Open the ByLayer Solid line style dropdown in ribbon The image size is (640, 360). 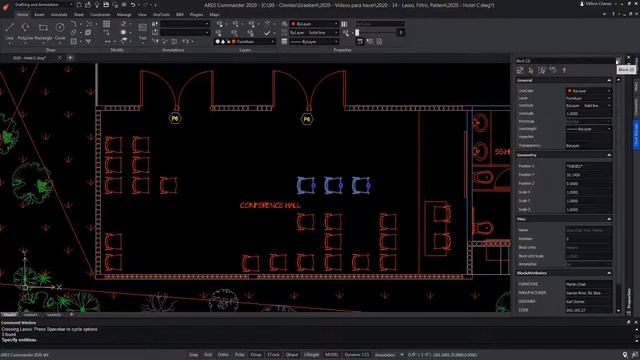[x=314, y=33]
